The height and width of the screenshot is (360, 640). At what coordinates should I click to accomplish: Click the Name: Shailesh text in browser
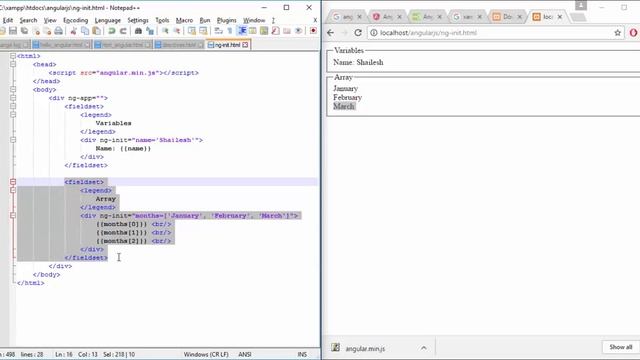(x=358, y=62)
